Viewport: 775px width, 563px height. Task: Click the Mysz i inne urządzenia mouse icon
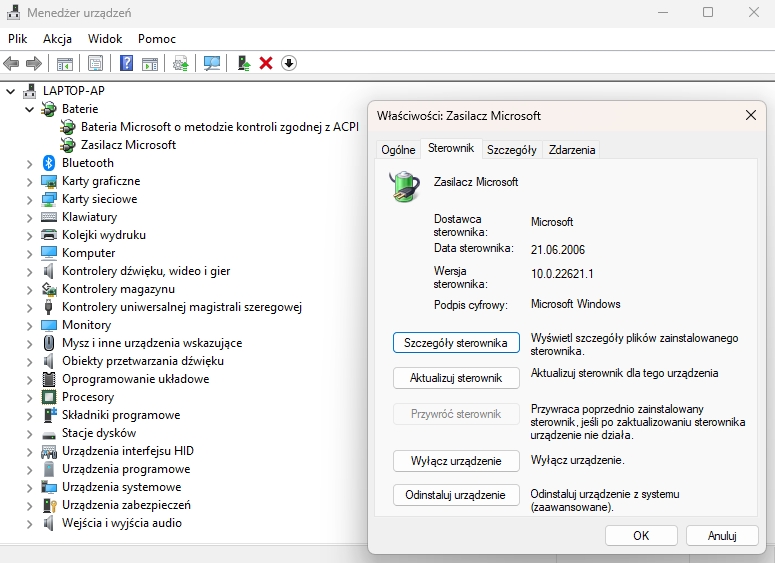point(48,343)
